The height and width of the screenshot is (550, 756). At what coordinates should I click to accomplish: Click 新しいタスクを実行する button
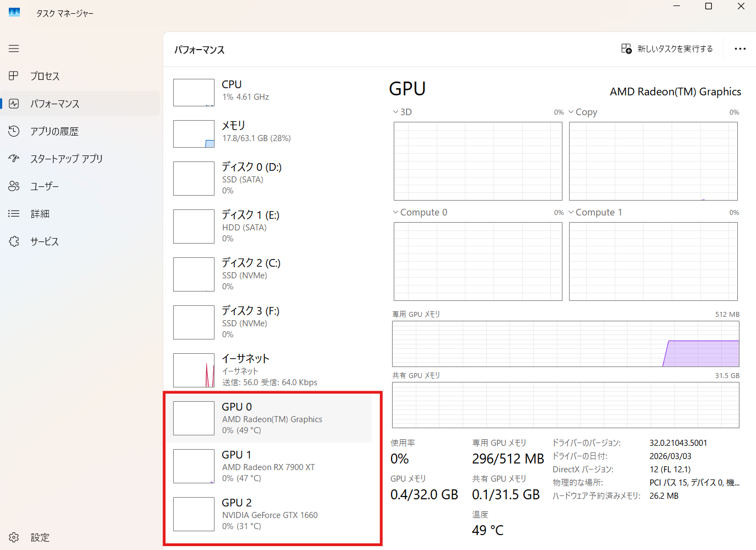click(667, 49)
